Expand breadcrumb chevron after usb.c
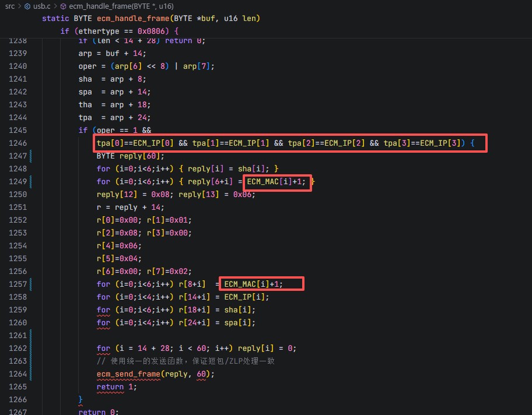The image size is (532, 415). click(x=55, y=6)
